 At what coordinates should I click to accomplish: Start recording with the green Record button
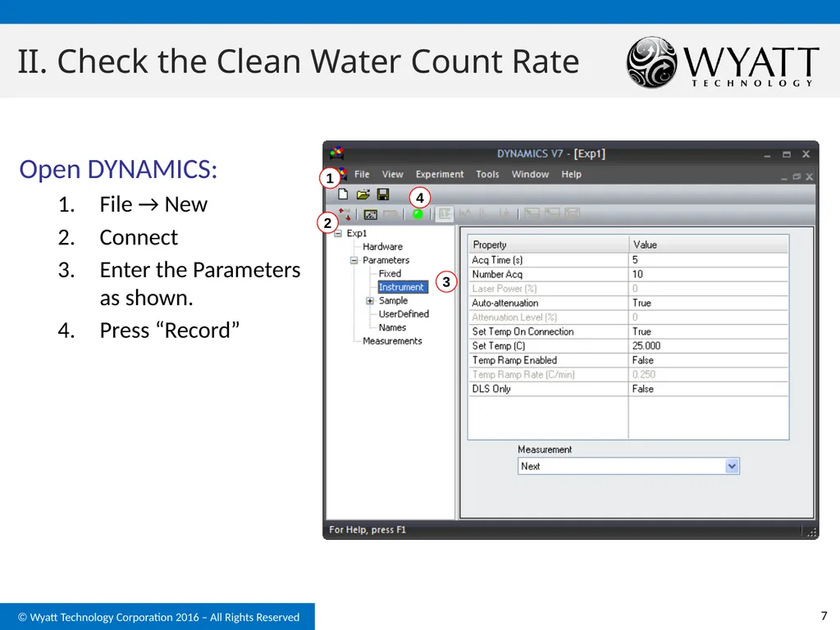click(x=418, y=214)
